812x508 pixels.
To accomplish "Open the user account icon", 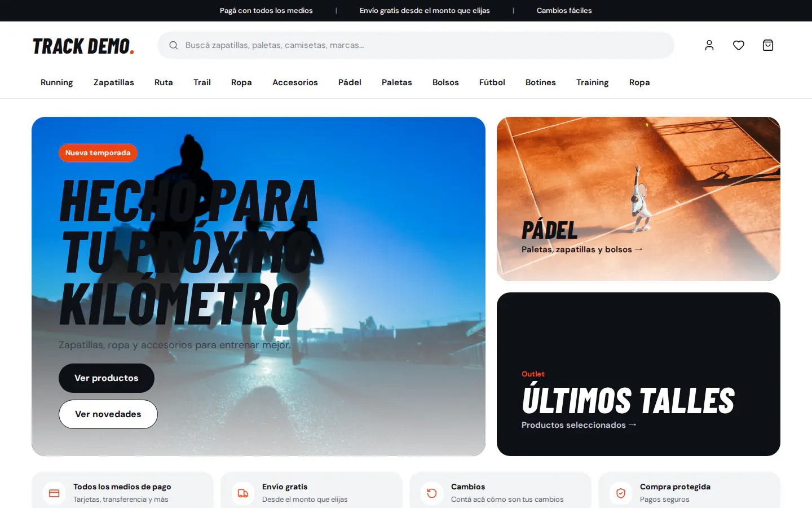I will point(709,45).
